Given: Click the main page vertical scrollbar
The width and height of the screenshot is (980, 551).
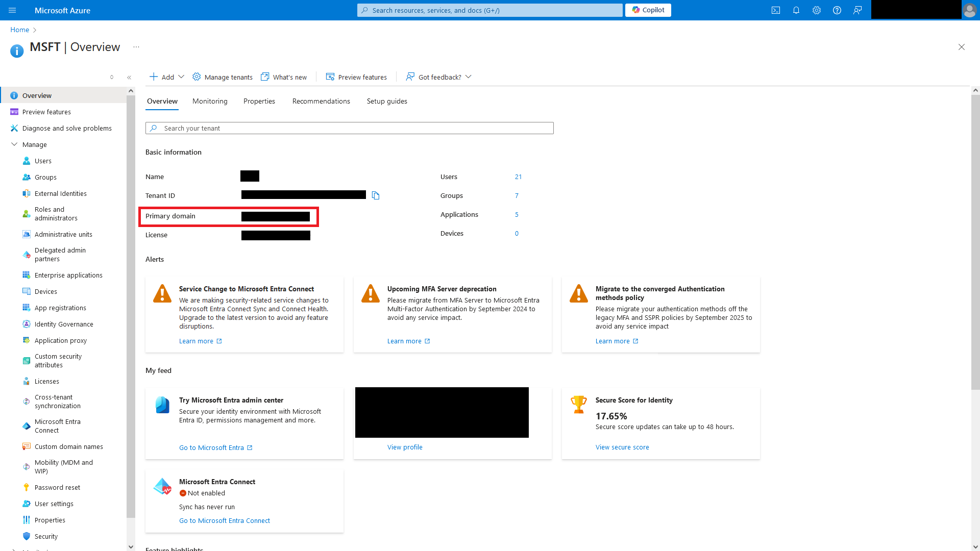Looking at the screenshot, I should pyautogui.click(x=975, y=240).
